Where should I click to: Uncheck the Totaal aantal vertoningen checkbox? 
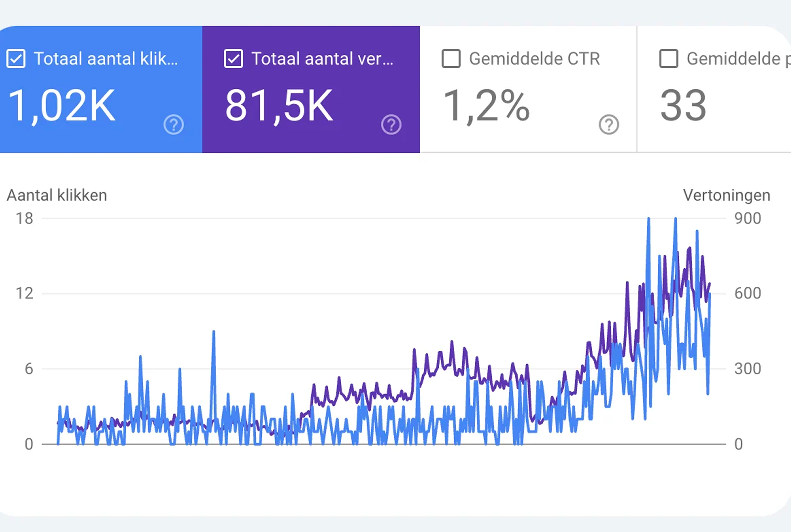click(x=233, y=59)
